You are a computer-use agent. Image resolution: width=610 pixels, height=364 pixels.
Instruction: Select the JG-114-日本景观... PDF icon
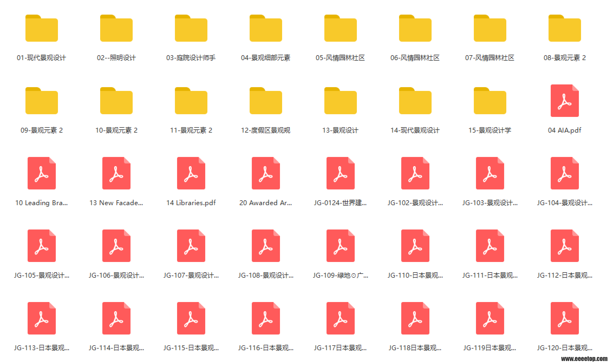116,318
